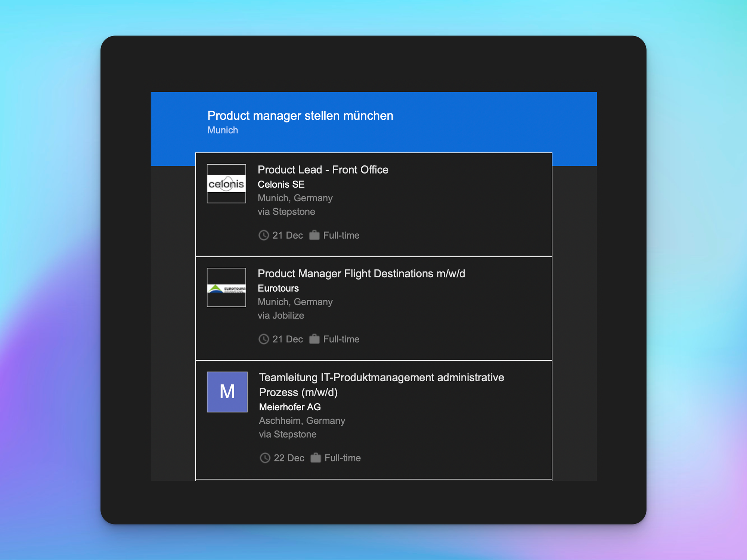Select Meierhofer AG company name
747x560 pixels.
click(x=290, y=407)
